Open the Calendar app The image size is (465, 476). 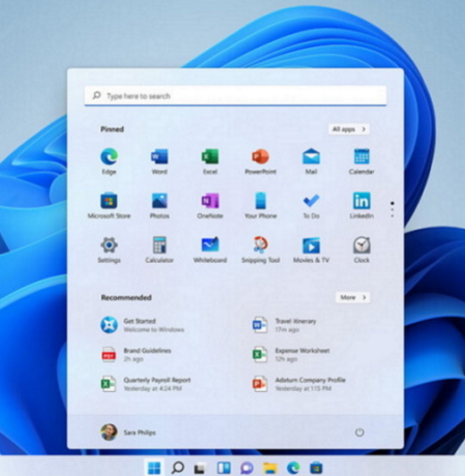(361, 161)
